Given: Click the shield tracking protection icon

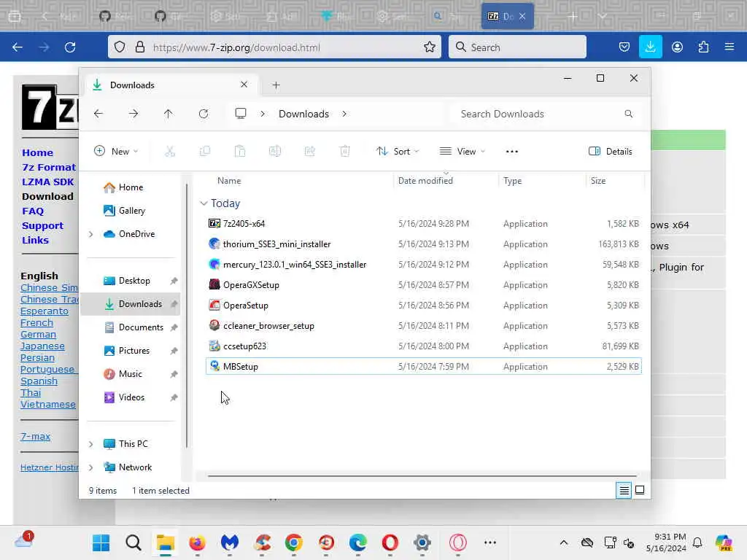Looking at the screenshot, I should click(120, 47).
